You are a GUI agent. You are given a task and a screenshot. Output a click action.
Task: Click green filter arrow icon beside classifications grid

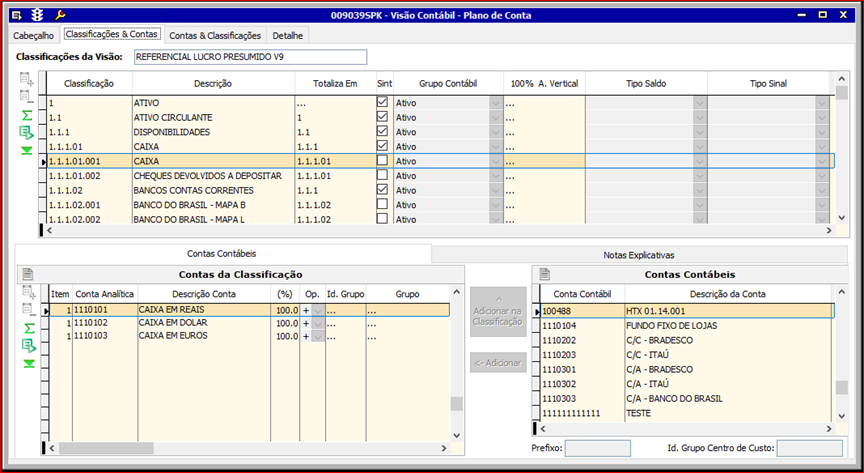tap(27, 151)
